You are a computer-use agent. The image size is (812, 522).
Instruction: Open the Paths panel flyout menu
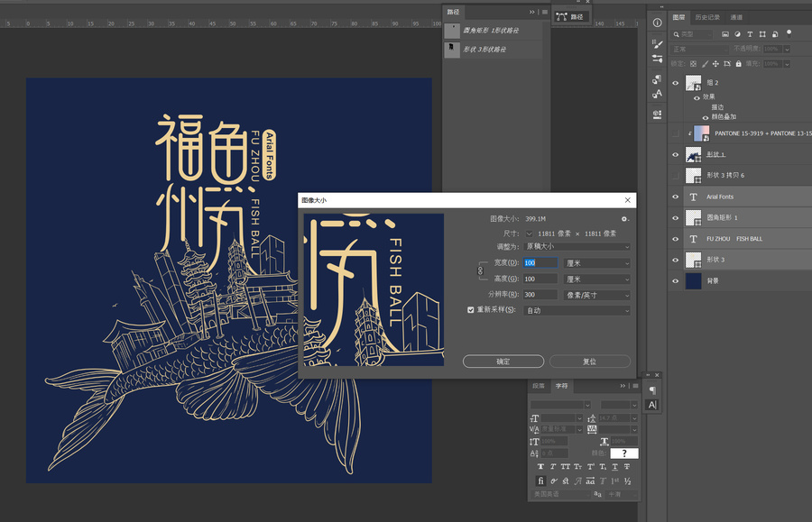(545, 12)
